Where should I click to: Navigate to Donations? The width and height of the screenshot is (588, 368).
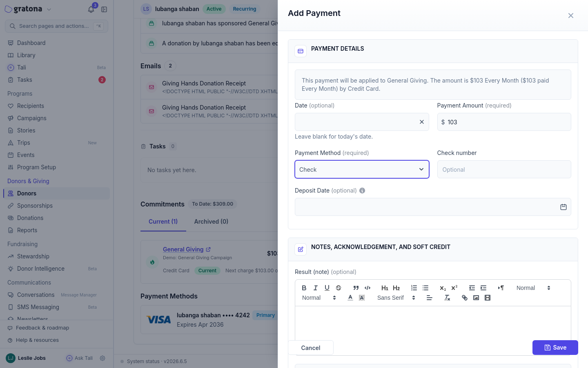pyautogui.click(x=56, y=218)
